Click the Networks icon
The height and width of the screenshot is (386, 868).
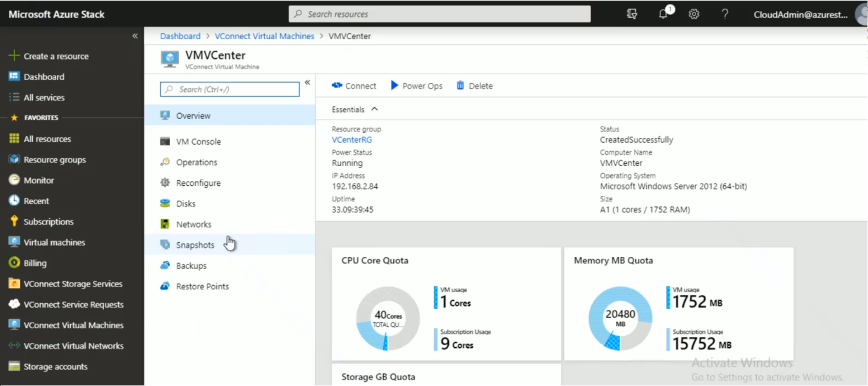[x=165, y=224]
